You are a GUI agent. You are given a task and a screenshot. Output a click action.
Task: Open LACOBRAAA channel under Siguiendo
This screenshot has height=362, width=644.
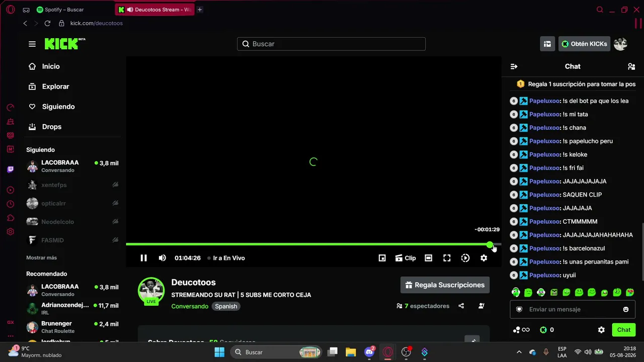pos(72,166)
